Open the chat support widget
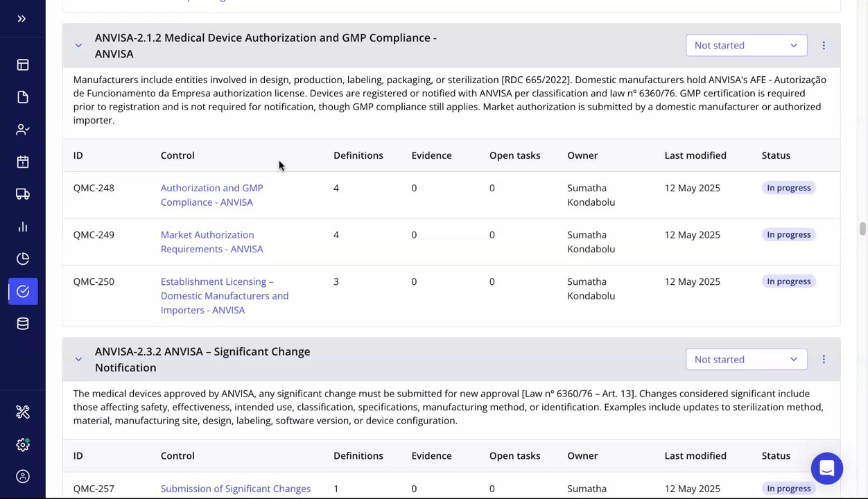868x499 pixels. click(x=826, y=469)
